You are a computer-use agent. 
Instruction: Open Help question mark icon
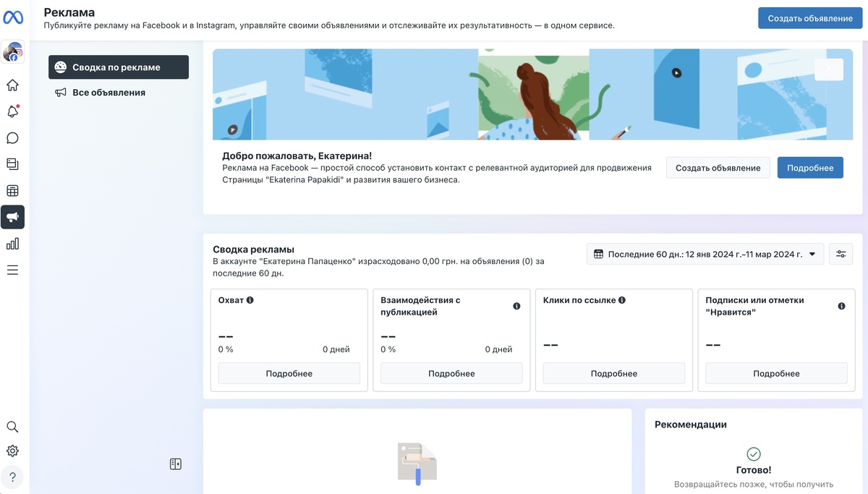[12, 477]
